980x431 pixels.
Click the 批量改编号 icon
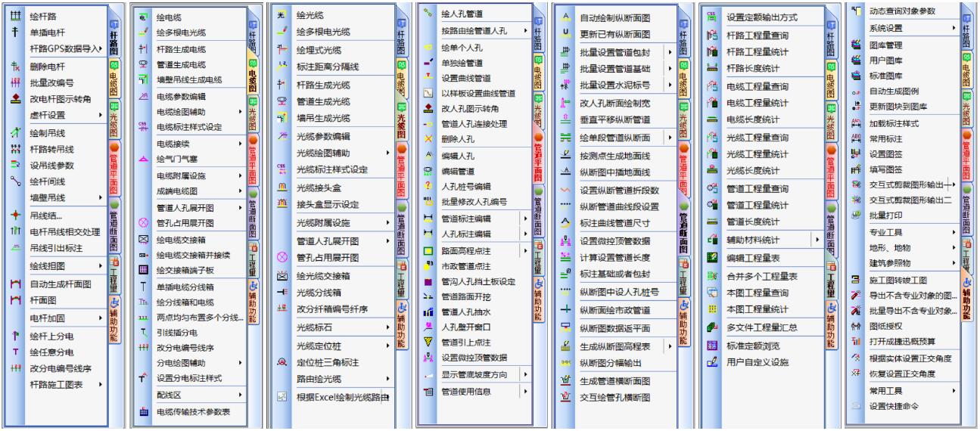[15, 83]
